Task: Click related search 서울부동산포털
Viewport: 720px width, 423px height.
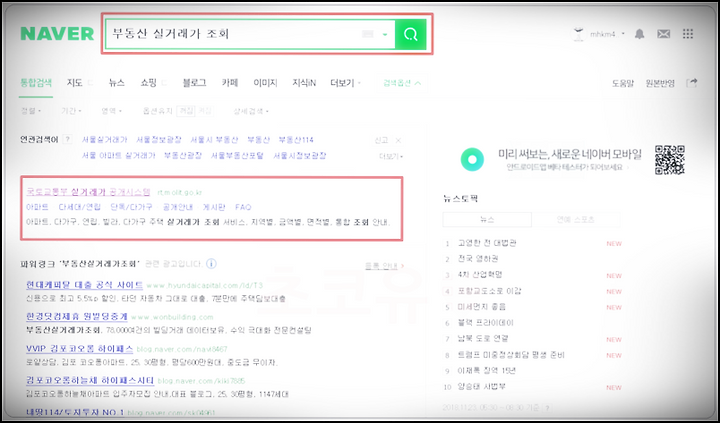Action: pos(237,156)
